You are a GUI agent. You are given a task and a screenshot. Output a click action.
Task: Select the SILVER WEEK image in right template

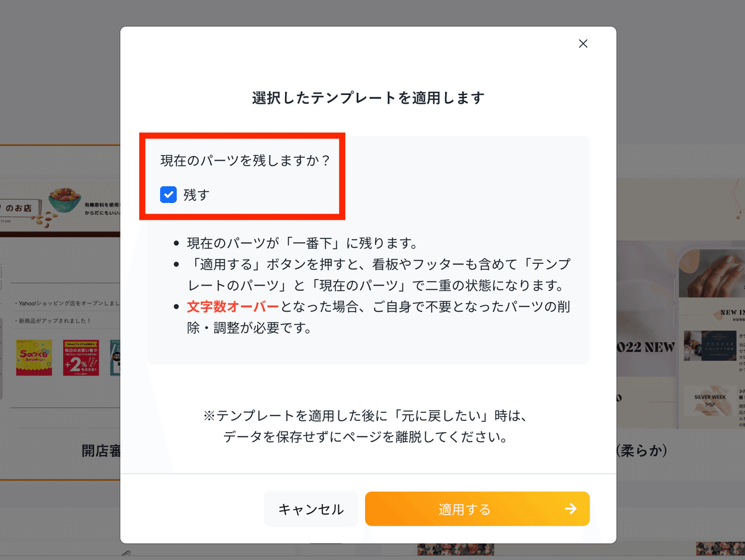(710, 400)
